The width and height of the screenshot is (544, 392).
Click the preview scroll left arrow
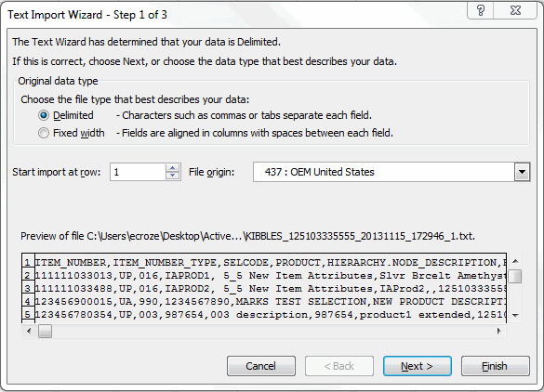[x=29, y=331]
